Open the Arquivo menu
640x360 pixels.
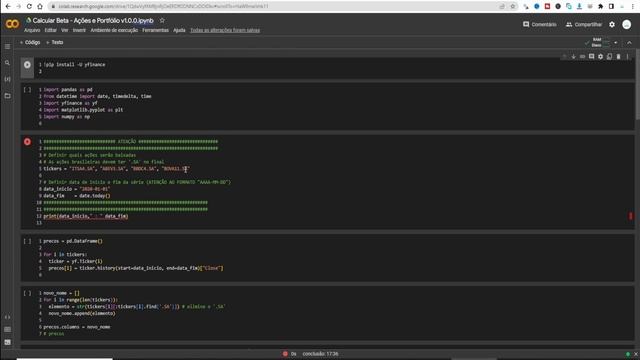[32, 30]
